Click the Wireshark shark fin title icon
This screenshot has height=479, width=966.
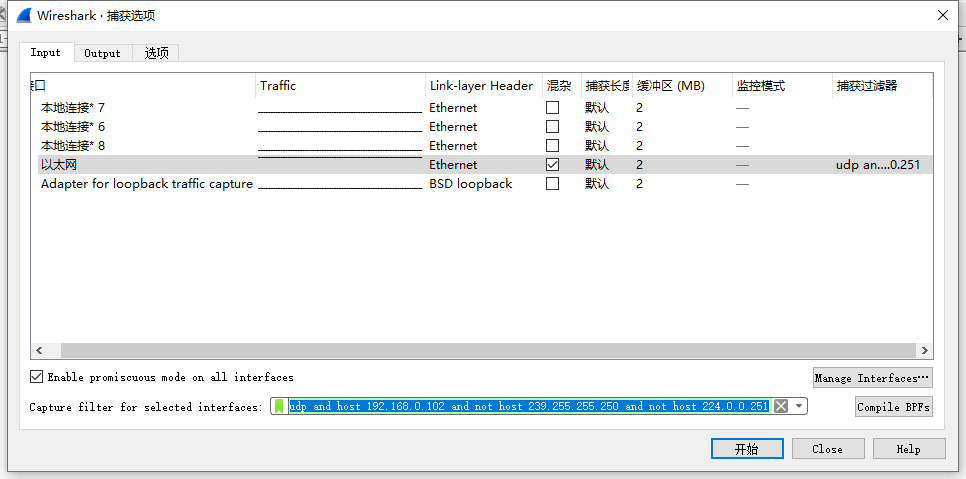pyautogui.click(x=24, y=16)
